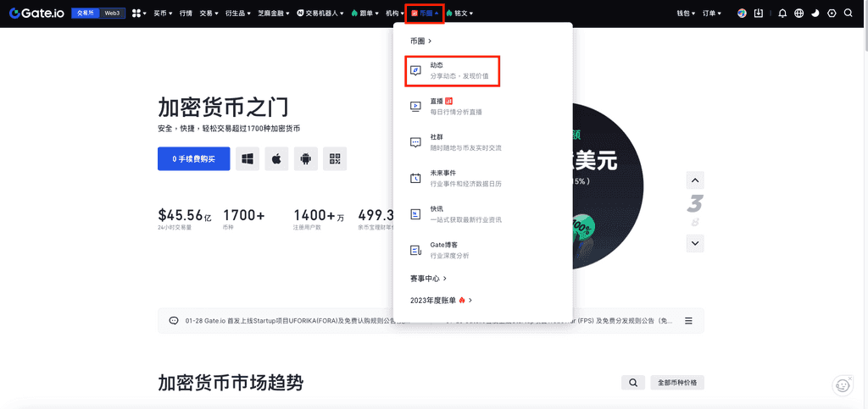The image size is (868, 409).
Task: Select the 交易所 exchange mode toggle
Action: pos(86,14)
